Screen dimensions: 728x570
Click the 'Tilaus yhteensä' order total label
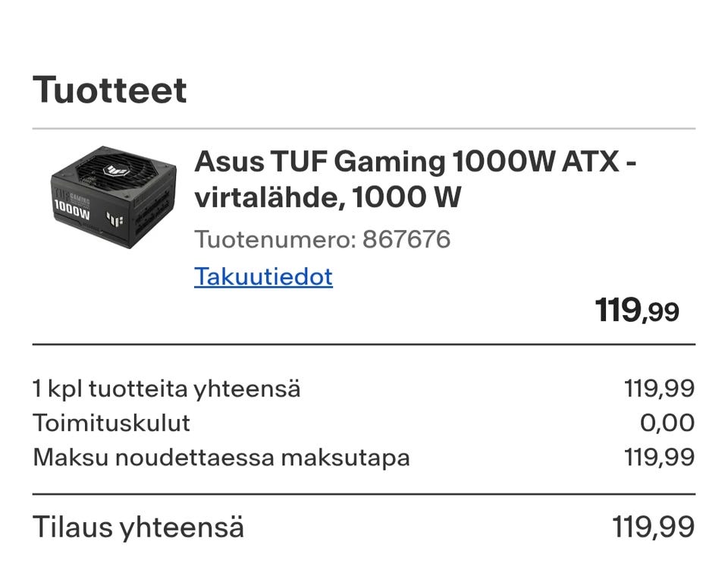click(138, 526)
